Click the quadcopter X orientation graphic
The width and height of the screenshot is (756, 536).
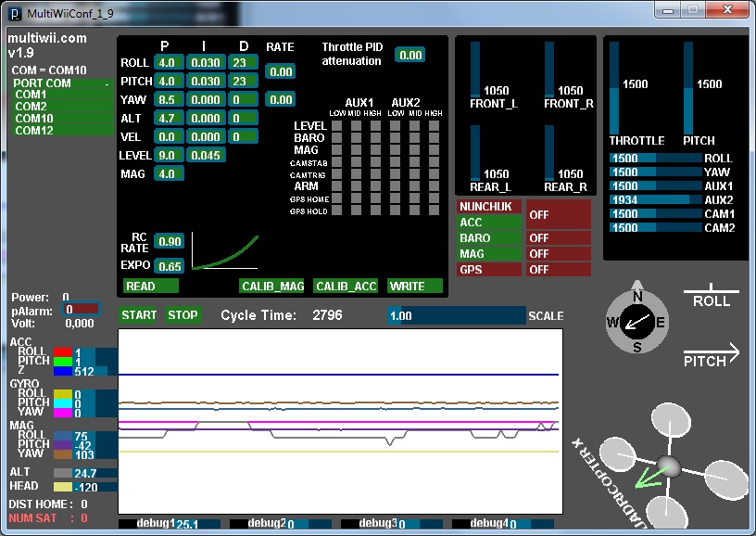[667, 466]
